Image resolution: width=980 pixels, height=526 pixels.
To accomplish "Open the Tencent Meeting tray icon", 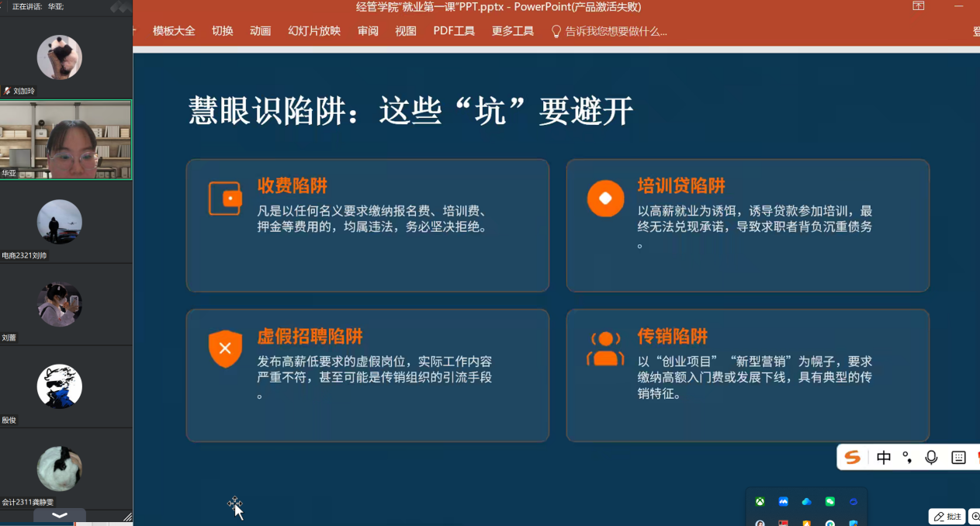I will 784,502.
